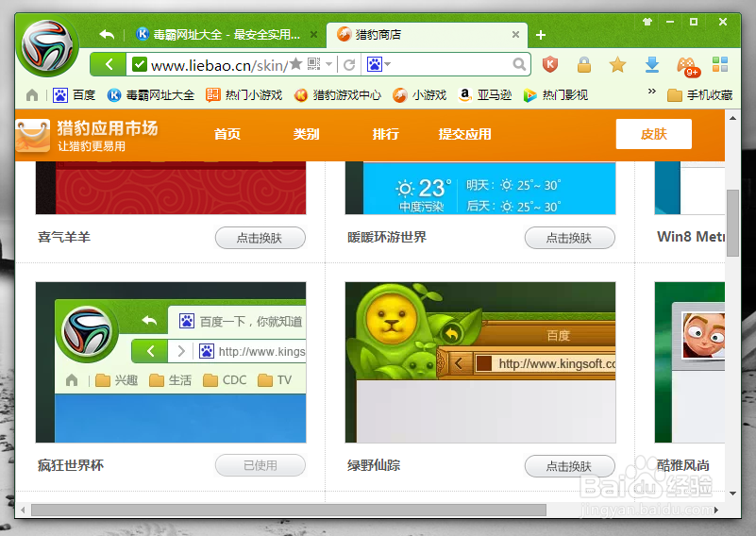756x536 pixels.
Task: Click the undo closed tab arrow
Action: pos(107,35)
